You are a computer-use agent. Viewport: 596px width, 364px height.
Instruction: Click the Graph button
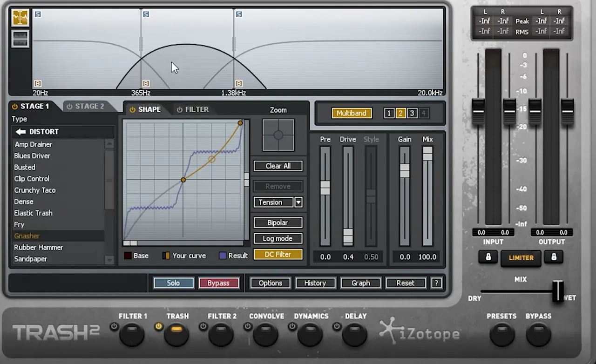(x=361, y=283)
